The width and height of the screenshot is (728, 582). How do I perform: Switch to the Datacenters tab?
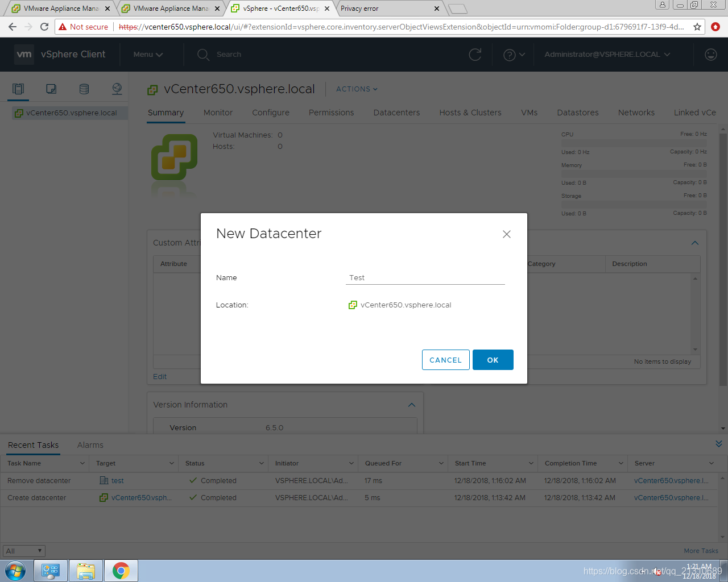point(396,113)
